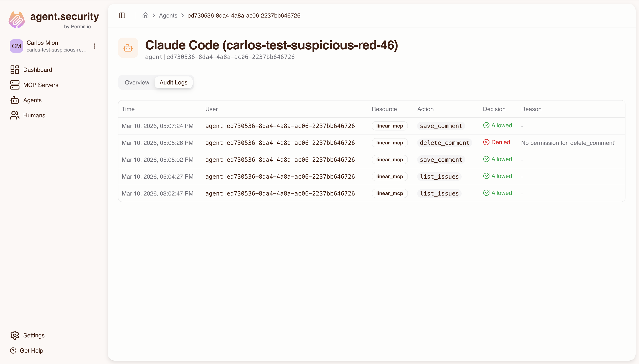Open the three-dot menu next to Carlos Mion
639x364 pixels.
pyautogui.click(x=94, y=46)
